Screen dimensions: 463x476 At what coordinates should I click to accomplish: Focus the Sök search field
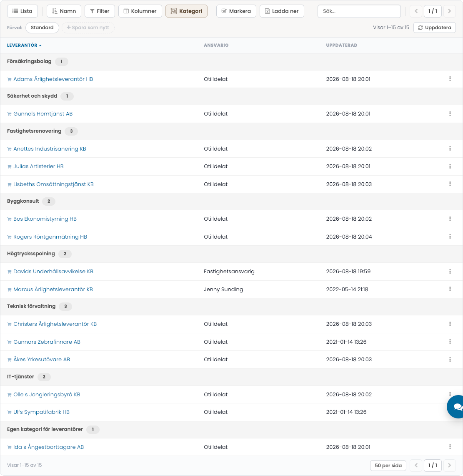(x=359, y=11)
